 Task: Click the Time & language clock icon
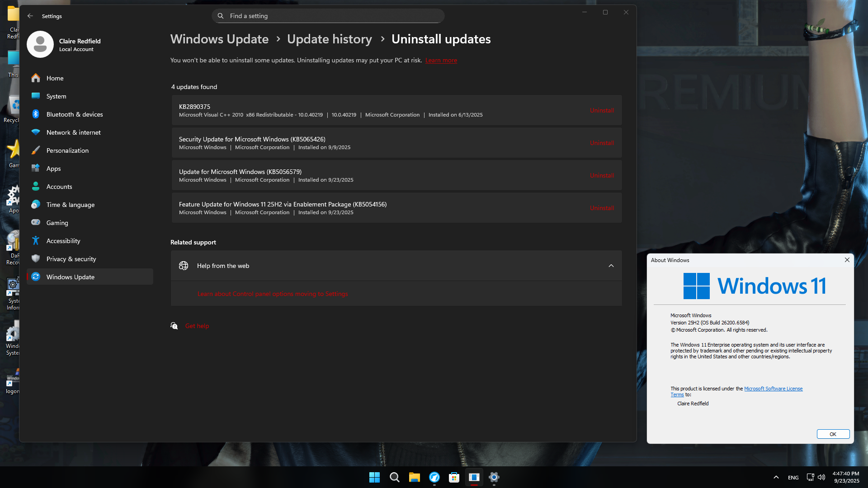[x=36, y=205]
